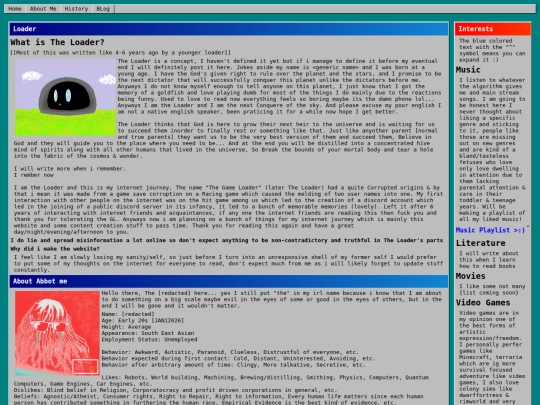Click the Why did i make the website? heading
The height and width of the screenshot is (405, 540).
(55, 249)
